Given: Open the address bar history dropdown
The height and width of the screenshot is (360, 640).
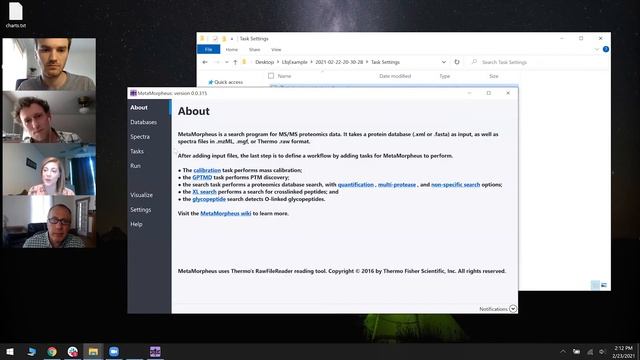Looking at the screenshot, I should click(444, 62).
